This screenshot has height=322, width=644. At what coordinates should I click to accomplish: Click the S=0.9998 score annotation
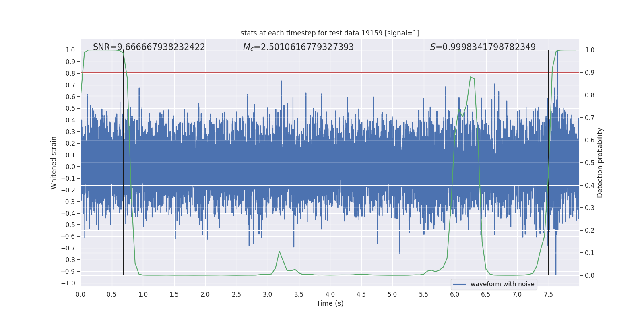point(483,47)
